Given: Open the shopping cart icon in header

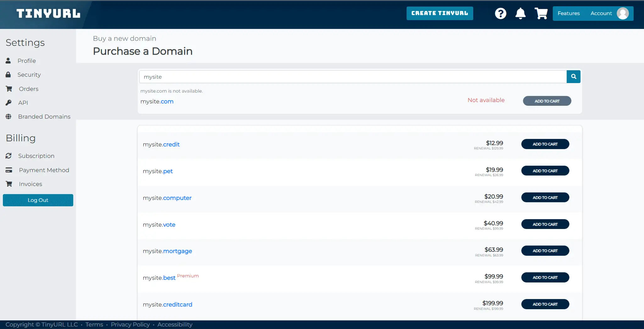Looking at the screenshot, I should (x=541, y=14).
